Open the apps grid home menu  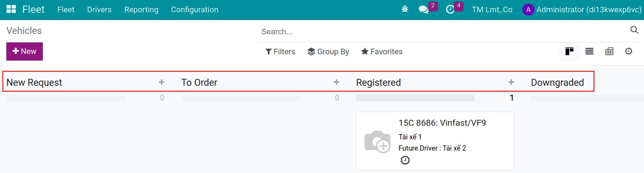coord(11,9)
